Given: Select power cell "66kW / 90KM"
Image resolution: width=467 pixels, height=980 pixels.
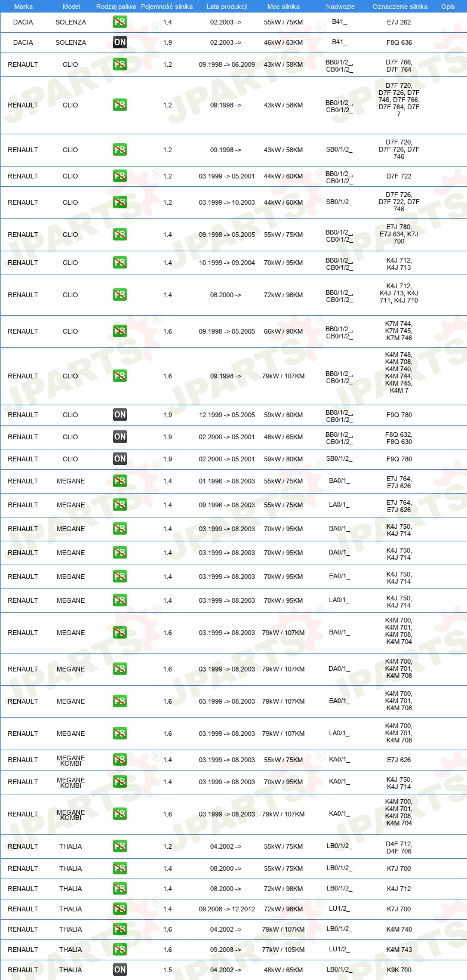Looking at the screenshot, I should pyautogui.click(x=284, y=331).
